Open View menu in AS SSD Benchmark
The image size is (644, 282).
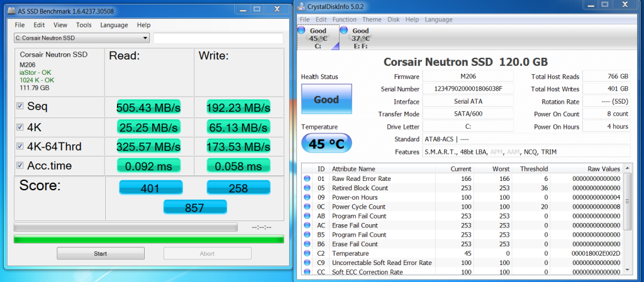(x=60, y=25)
